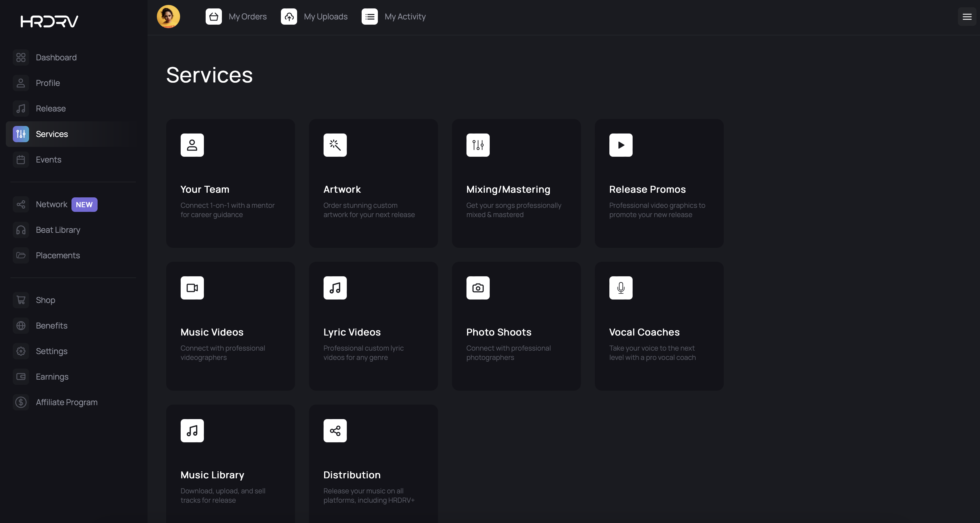This screenshot has width=980, height=523.
Task: Open Network section marked NEW
Action: tap(52, 205)
